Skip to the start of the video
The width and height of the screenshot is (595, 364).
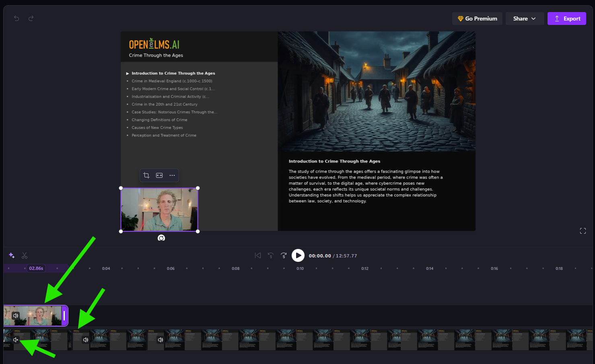click(x=258, y=255)
